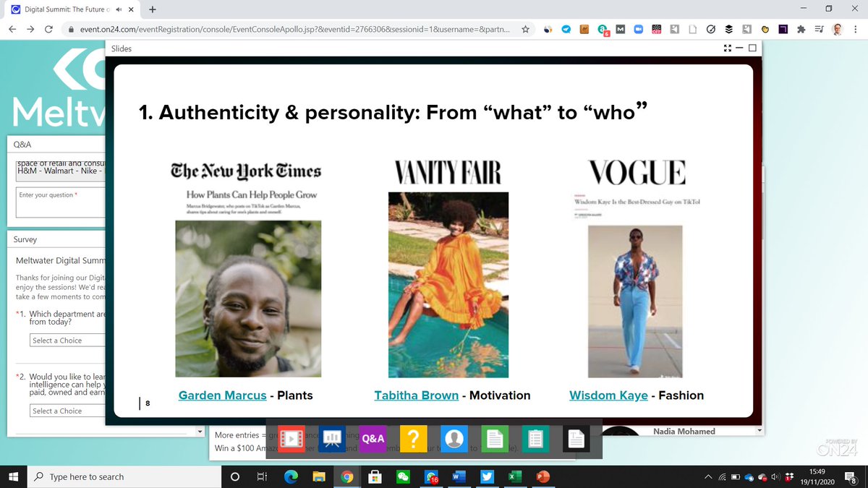
Task: Click the Nadia Mohamed speaker name
Action: (x=684, y=431)
